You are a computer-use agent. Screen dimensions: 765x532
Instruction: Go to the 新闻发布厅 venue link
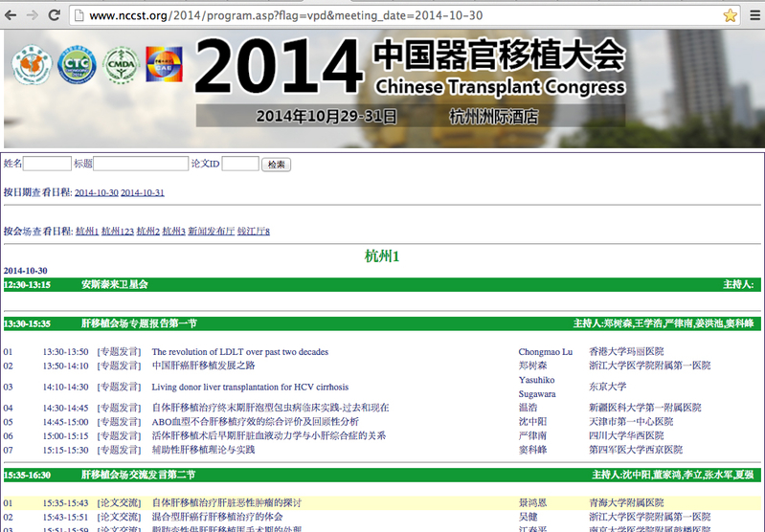(211, 232)
